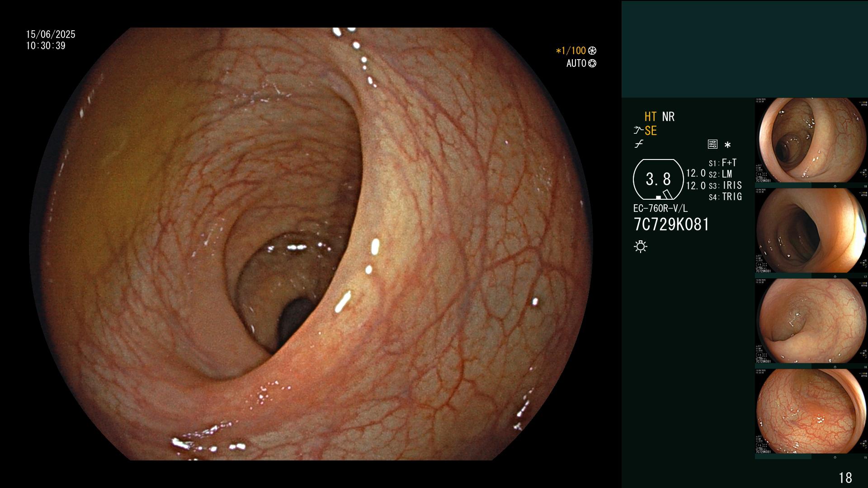The image size is (868, 488).
Task: Click the light source lamp icon
Action: 641,246
